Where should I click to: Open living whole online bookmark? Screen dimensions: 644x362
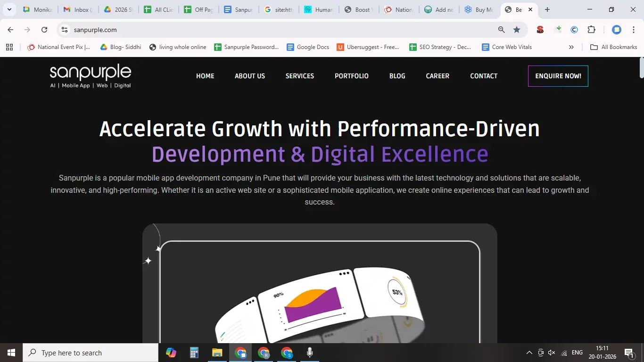tap(178, 47)
